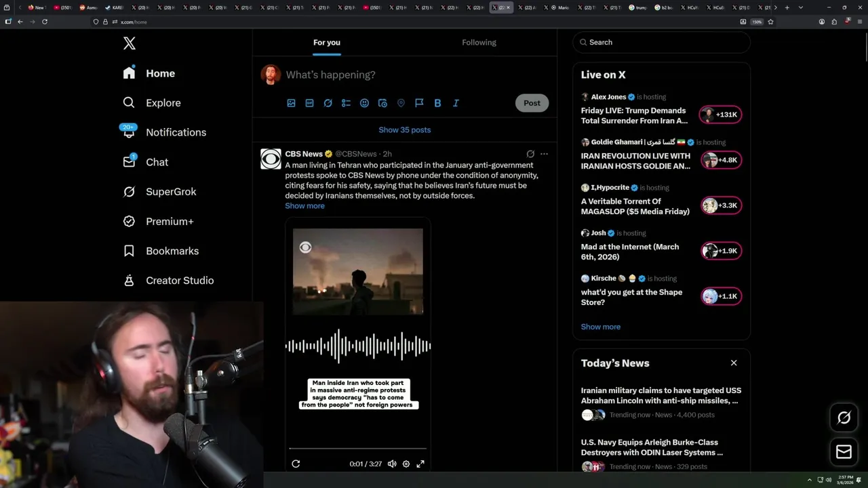Bookmark this page with the star icon
Viewport: 868px width, 488px height.
pos(771,22)
